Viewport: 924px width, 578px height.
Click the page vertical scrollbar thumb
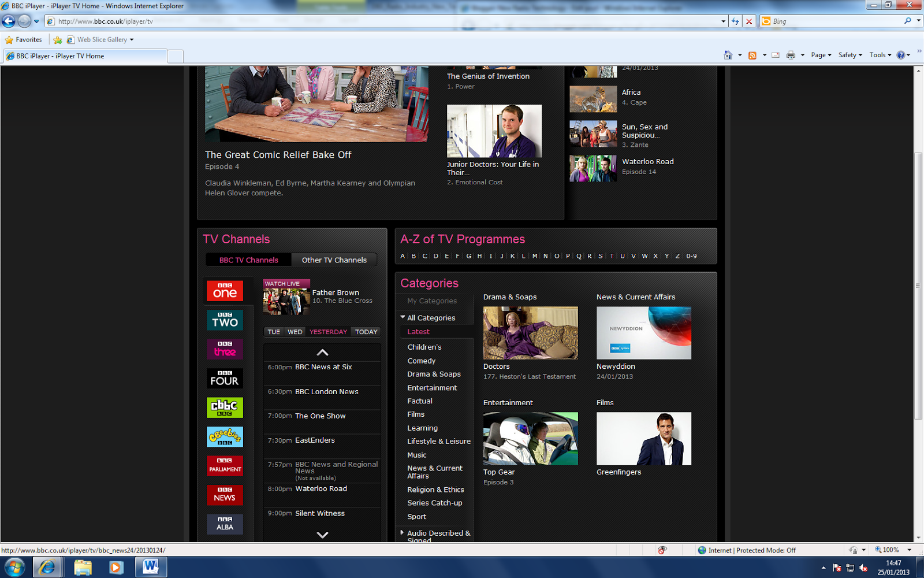(x=918, y=285)
